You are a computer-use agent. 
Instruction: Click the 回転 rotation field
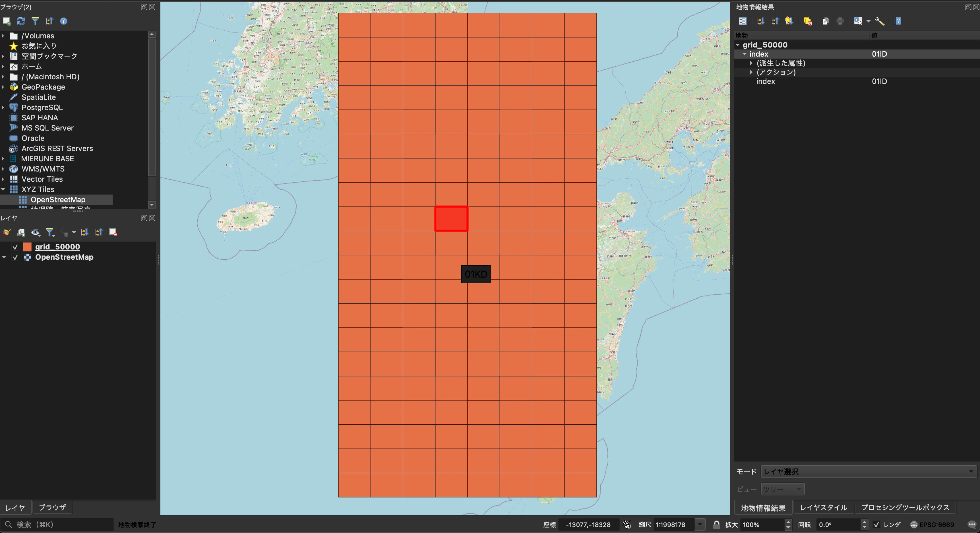coord(839,525)
